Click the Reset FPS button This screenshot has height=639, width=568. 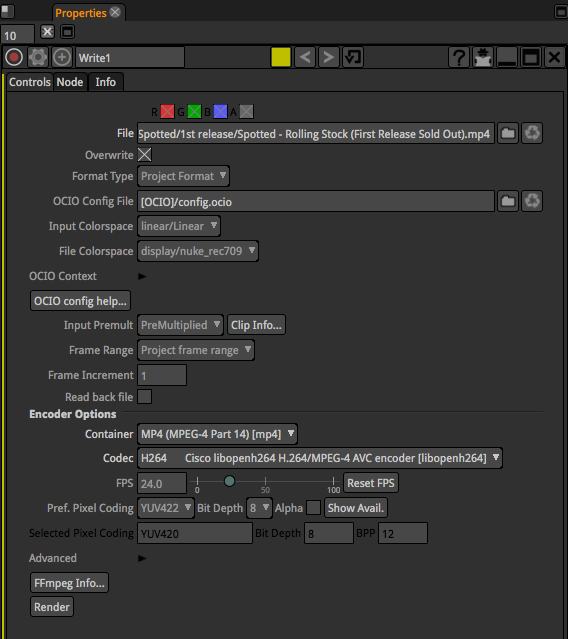(x=371, y=483)
